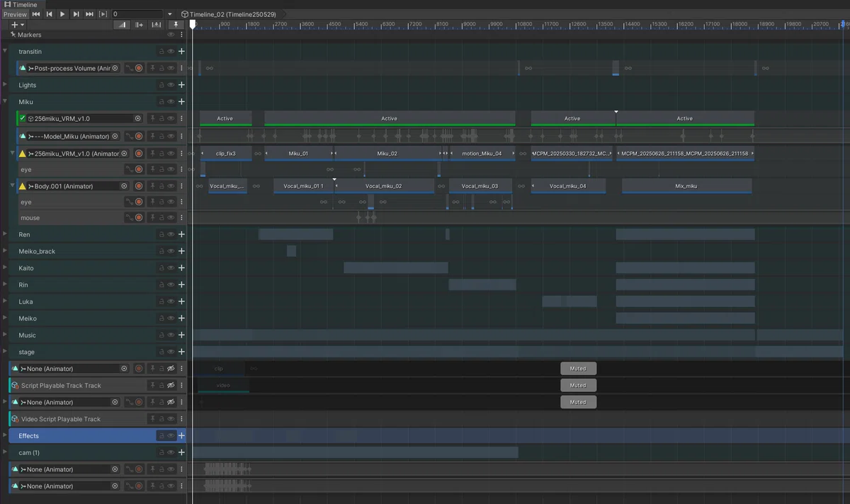
Task: Add a track to the Miku group
Action: (181, 102)
